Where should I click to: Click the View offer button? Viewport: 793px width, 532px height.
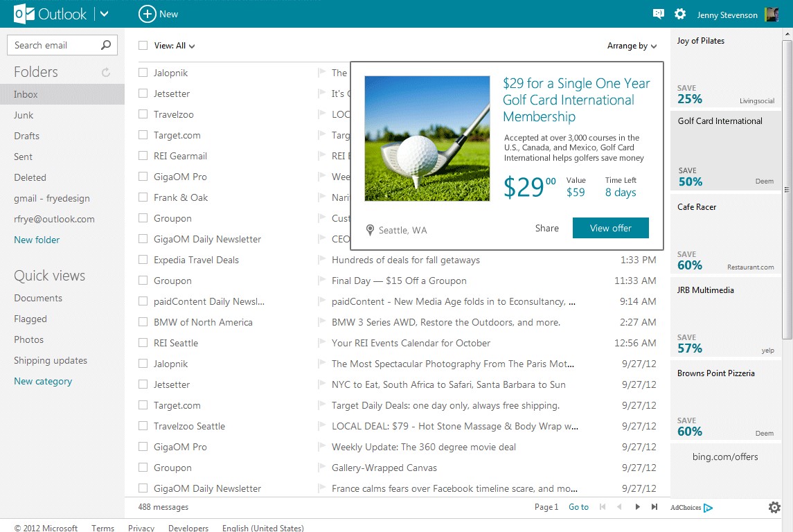click(x=610, y=228)
